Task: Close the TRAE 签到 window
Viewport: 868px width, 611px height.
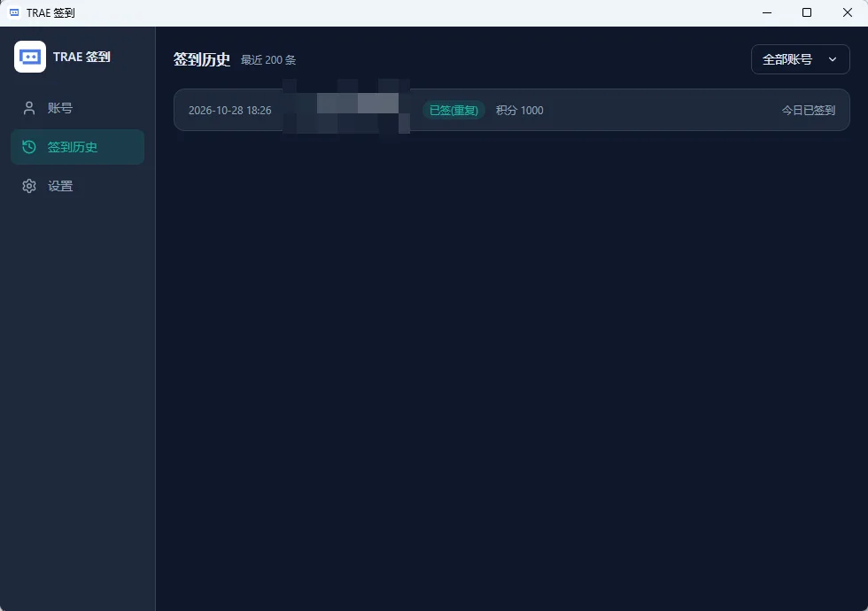Action: 847,12
